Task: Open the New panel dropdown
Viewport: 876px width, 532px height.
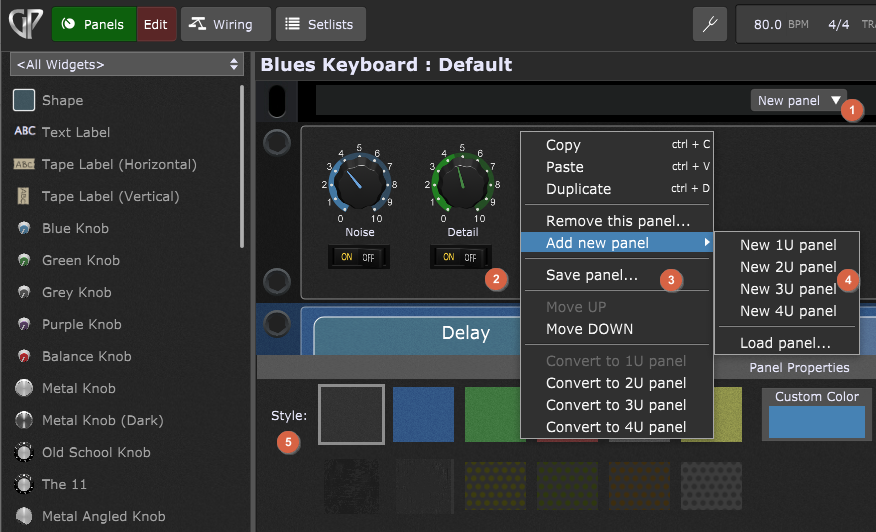Action: (798, 100)
